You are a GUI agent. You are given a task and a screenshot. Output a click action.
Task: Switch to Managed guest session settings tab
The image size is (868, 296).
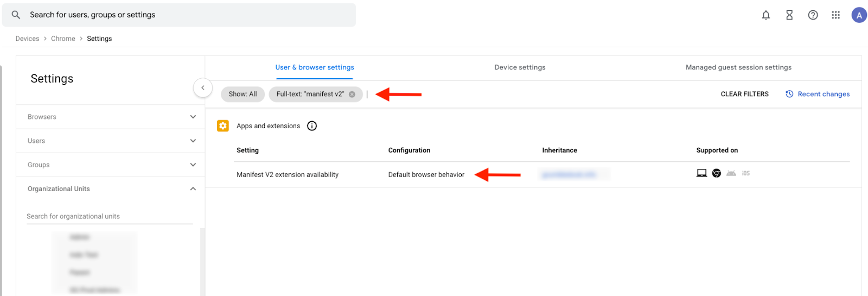[738, 67]
